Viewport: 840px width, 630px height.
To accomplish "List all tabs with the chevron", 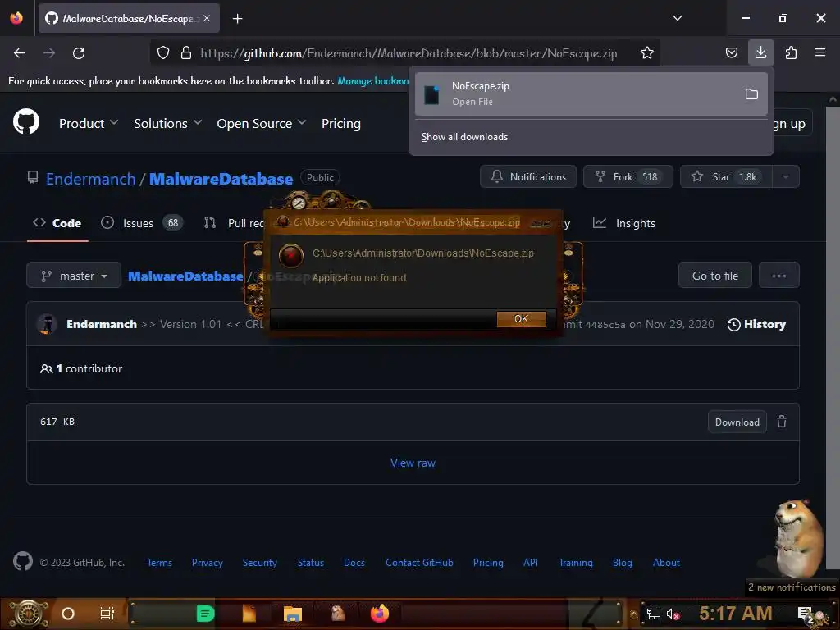I will (x=677, y=18).
